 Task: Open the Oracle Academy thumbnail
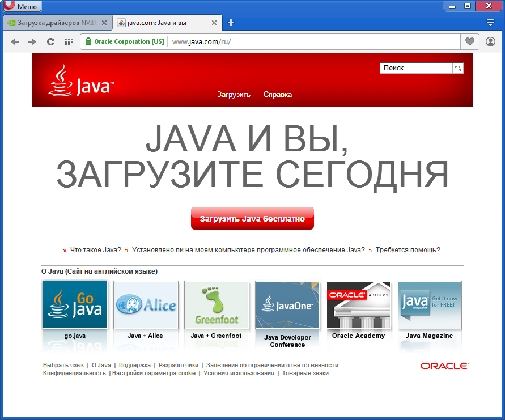(358, 305)
